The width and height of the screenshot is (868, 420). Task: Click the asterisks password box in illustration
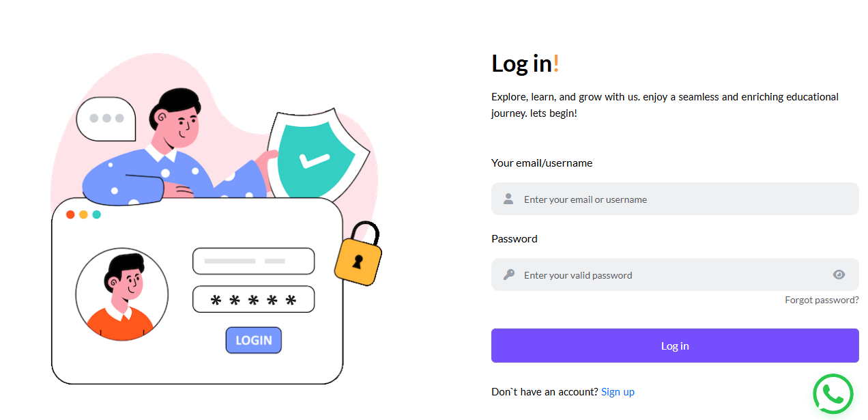tap(253, 299)
